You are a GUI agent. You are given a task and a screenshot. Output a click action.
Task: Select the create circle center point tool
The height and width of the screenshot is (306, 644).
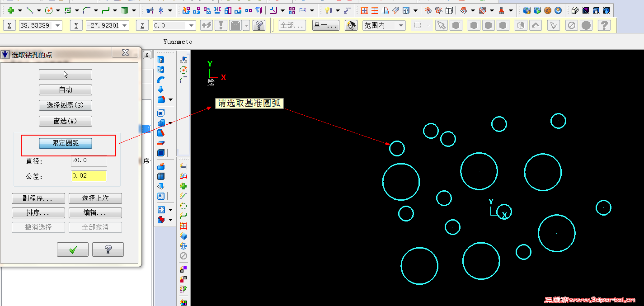pos(49,10)
